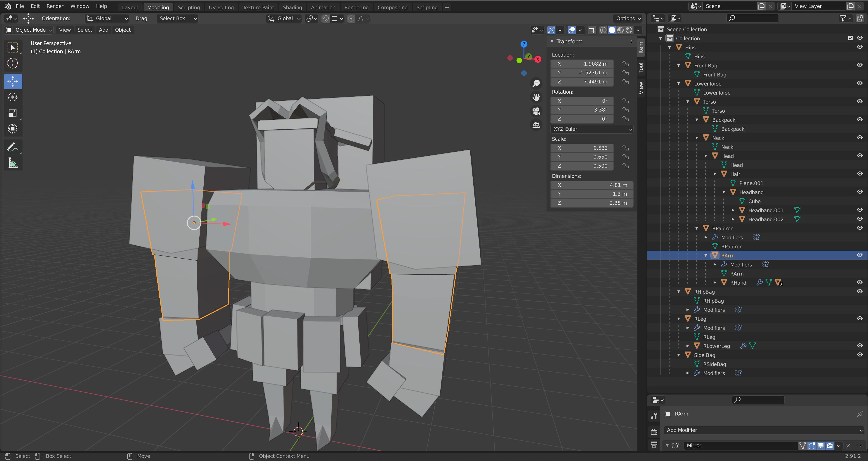868x461 pixels.
Task: Switch to the Sculpting workspace tab
Action: pos(189,7)
